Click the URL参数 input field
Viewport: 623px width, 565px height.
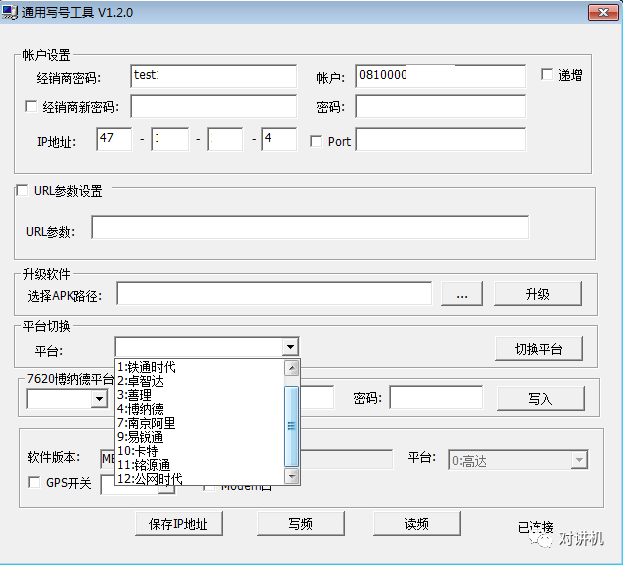click(x=310, y=227)
